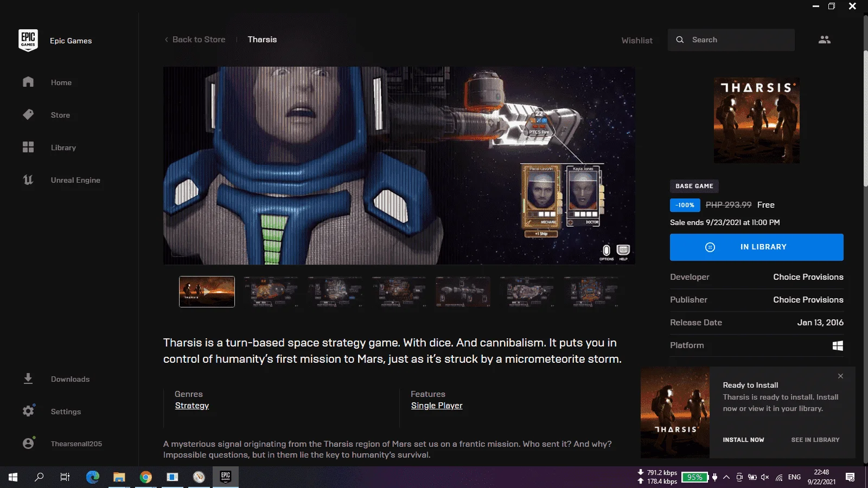The width and height of the screenshot is (868, 488).
Task: Click the Search input field
Action: [x=731, y=40]
